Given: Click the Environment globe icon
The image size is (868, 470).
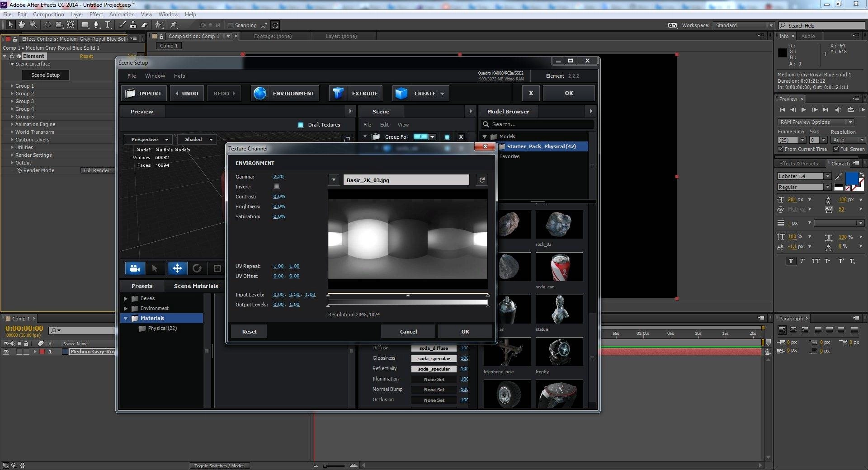Looking at the screenshot, I should coord(259,94).
